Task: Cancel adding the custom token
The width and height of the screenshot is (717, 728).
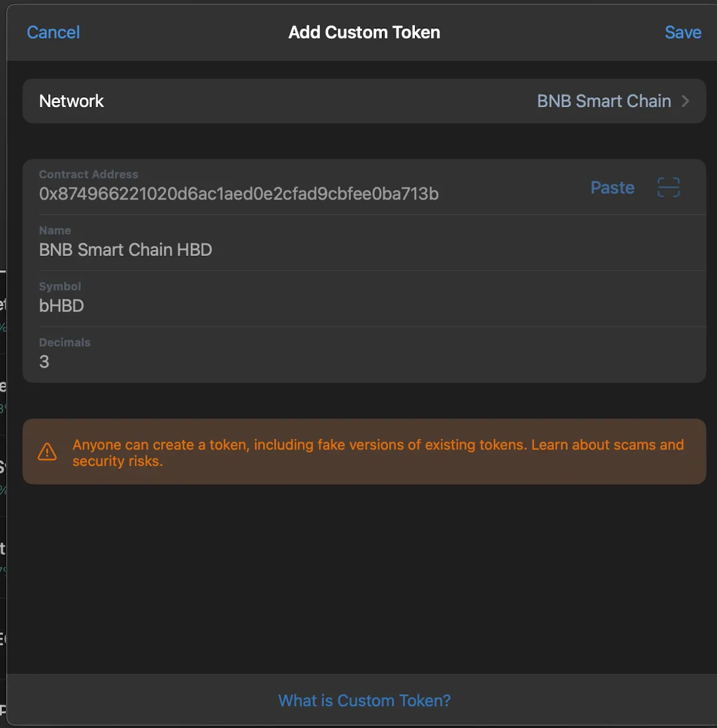Action: coord(54,32)
